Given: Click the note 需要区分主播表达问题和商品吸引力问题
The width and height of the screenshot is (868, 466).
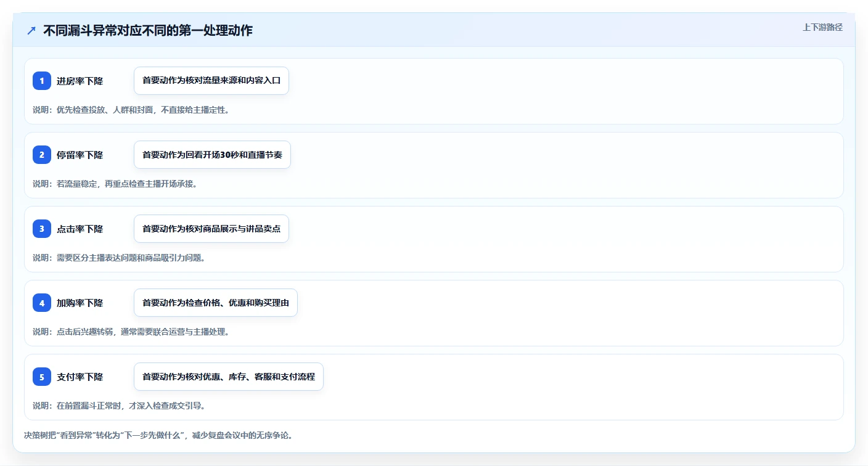Looking at the screenshot, I should click(131, 258).
